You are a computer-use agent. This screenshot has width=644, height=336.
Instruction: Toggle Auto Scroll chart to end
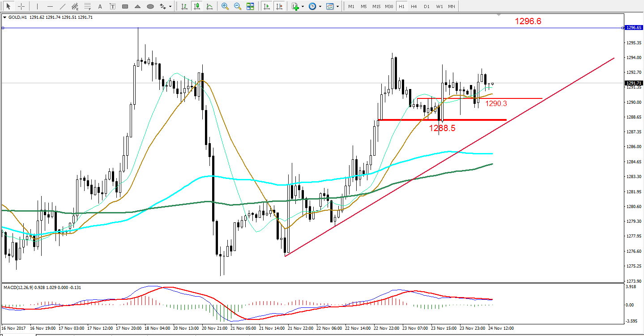tap(267, 7)
